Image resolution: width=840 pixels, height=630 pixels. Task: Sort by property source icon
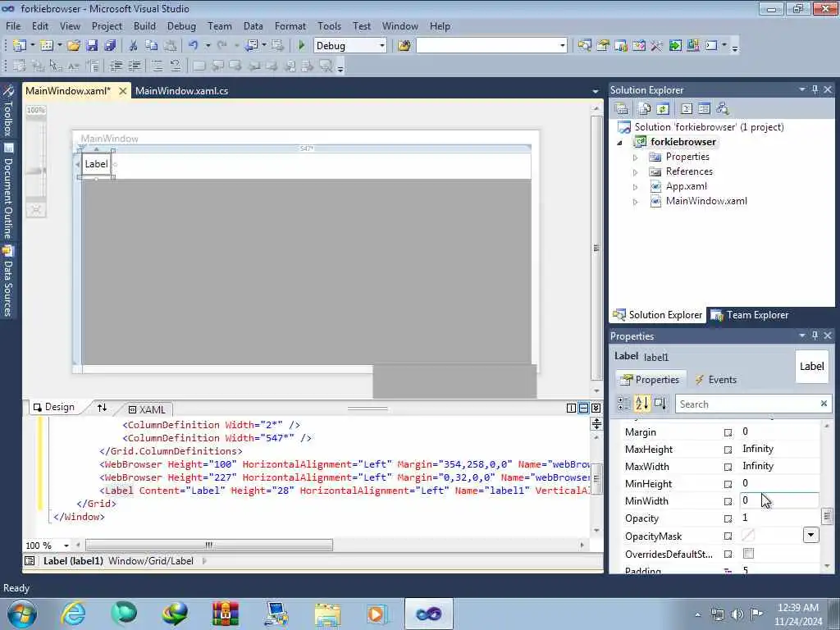(x=660, y=404)
